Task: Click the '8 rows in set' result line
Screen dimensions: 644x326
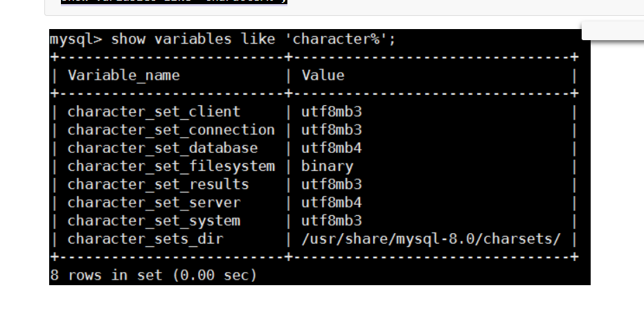Action: [153, 275]
